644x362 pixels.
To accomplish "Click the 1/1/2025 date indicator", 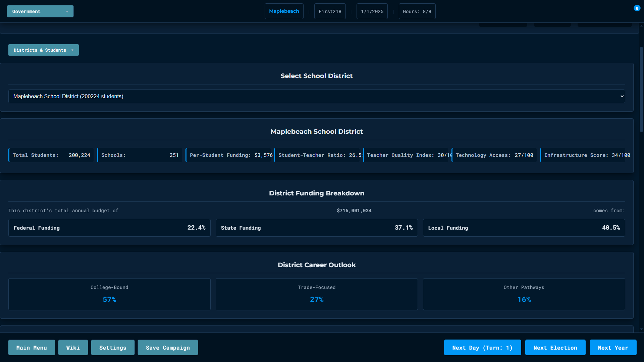I will [372, 11].
